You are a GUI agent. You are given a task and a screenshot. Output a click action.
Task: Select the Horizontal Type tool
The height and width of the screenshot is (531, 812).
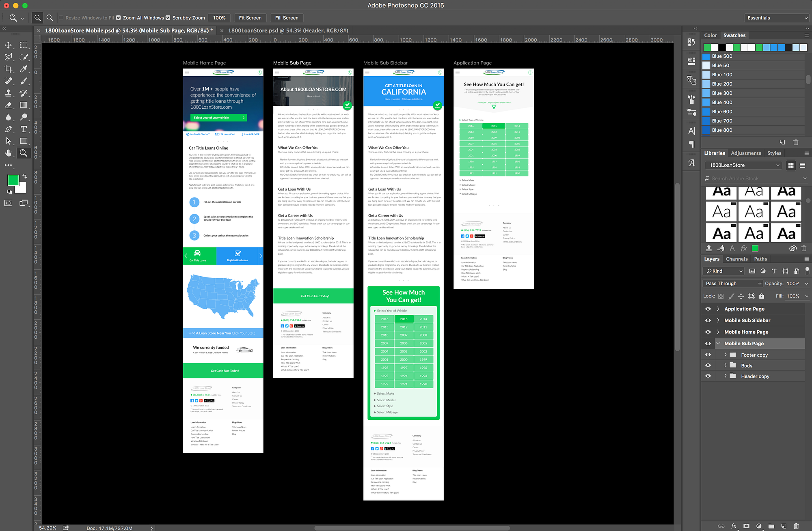point(24,129)
